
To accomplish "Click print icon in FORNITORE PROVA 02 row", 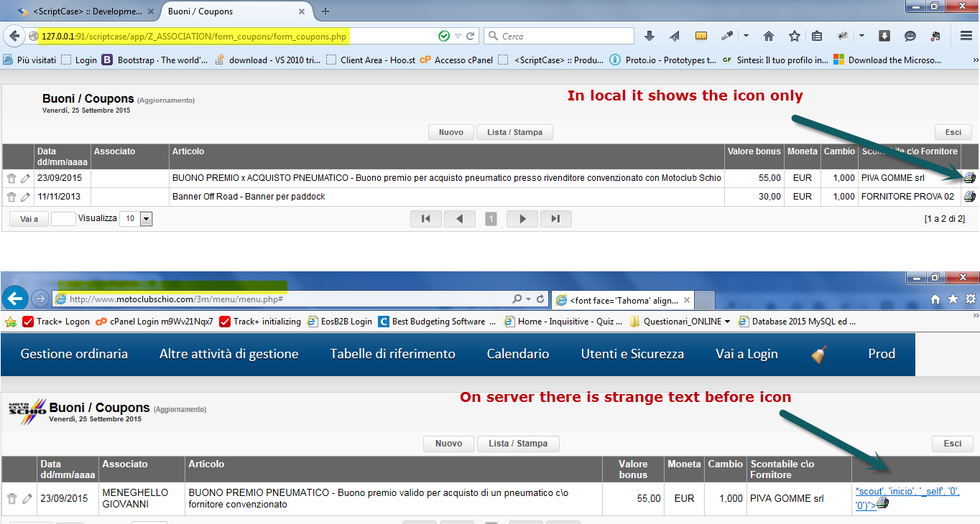I will (x=969, y=196).
